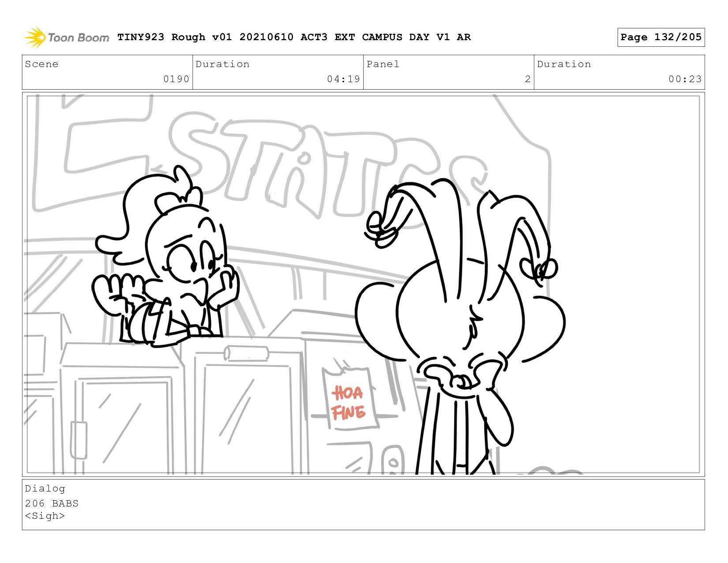
Task: Click the 'Scene' header label
Action: [x=41, y=64]
